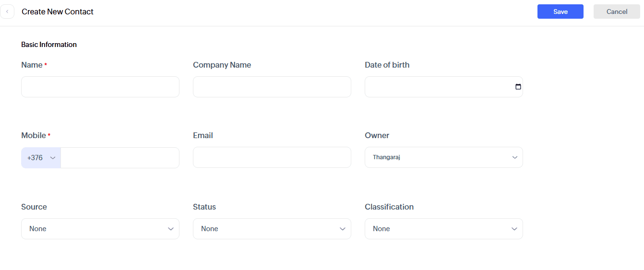Click the Name field label
The width and height of the screenshot is (644, 270).
[x=32, y=65]
